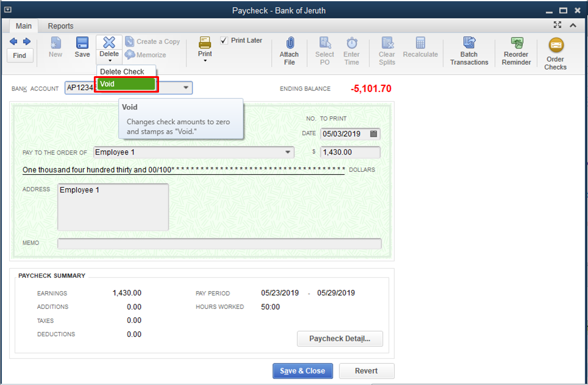
Task: Open the date calendar picker
Action: tap(374, 134)
